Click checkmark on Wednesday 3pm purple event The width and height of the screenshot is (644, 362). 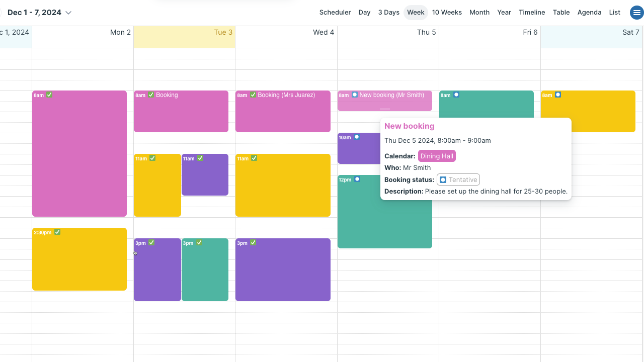point(253,242)
